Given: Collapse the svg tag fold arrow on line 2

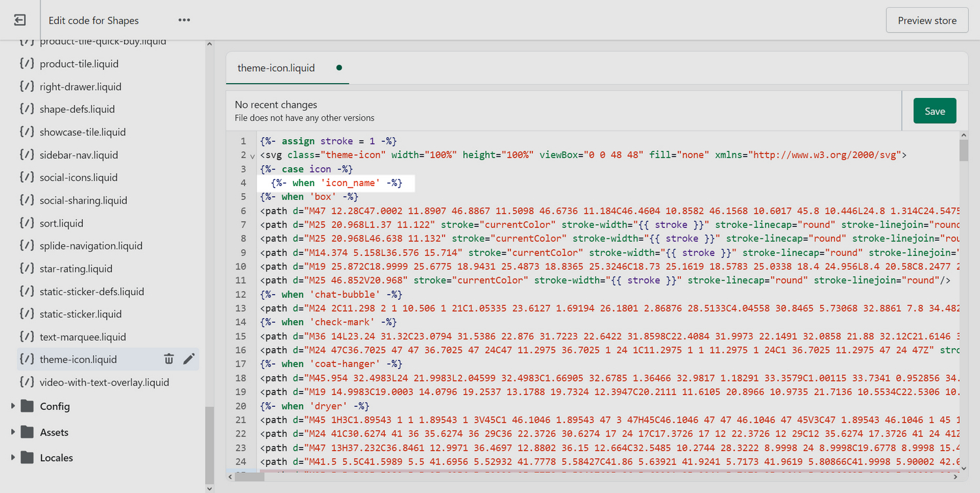Looking at the screenshot, I should [252, 155].
